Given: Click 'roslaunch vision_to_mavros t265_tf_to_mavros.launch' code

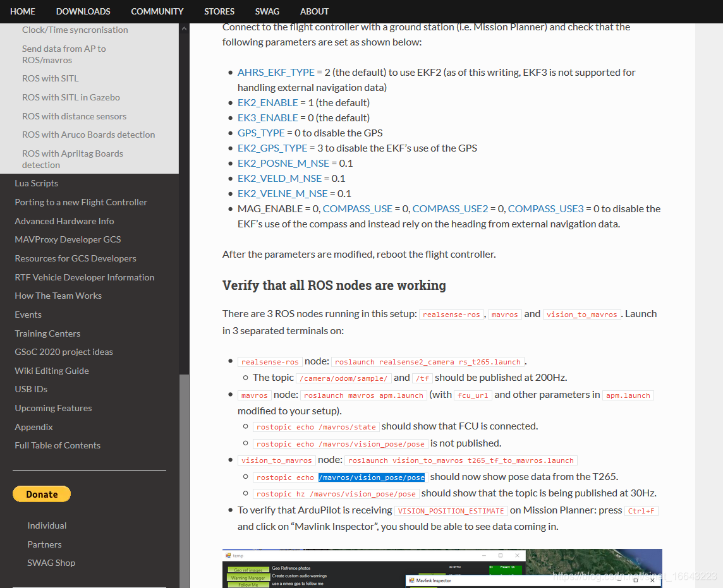Looking at the screenshot, I should click(x=461, y=460).
